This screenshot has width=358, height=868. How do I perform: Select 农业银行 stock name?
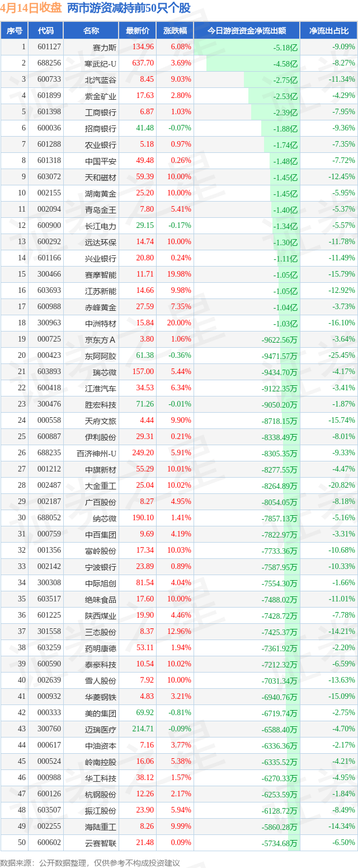[101, 145]
